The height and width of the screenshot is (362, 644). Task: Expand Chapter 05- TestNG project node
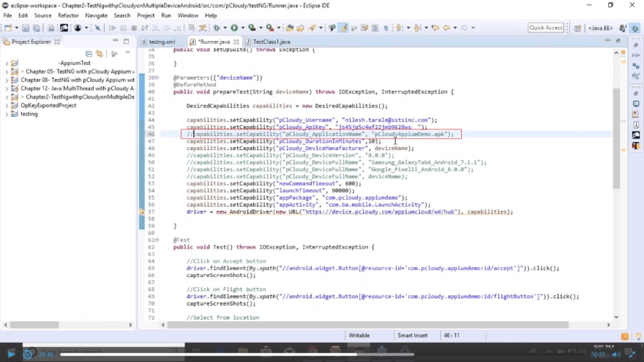(x=6, y=72)
